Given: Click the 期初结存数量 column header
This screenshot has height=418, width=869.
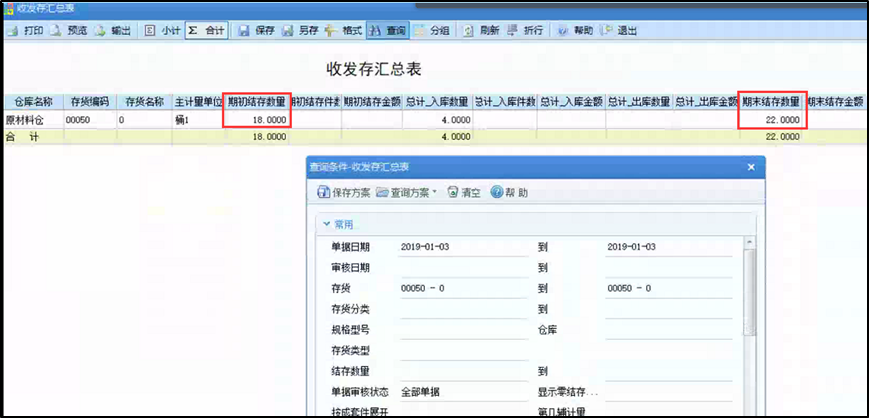Looking at the screenshot, I should [257, 101].
